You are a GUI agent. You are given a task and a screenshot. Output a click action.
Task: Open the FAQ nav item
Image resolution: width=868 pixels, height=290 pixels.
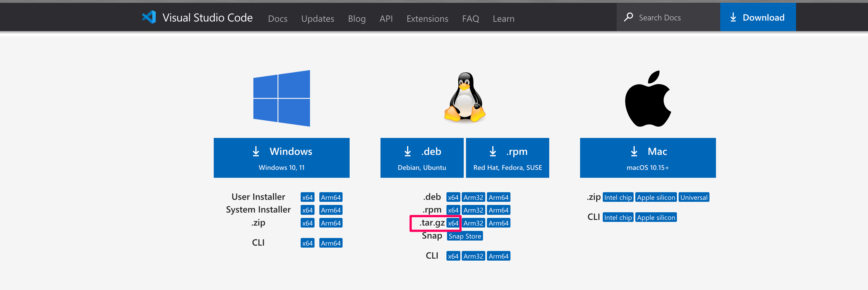[x=471, y=18]
